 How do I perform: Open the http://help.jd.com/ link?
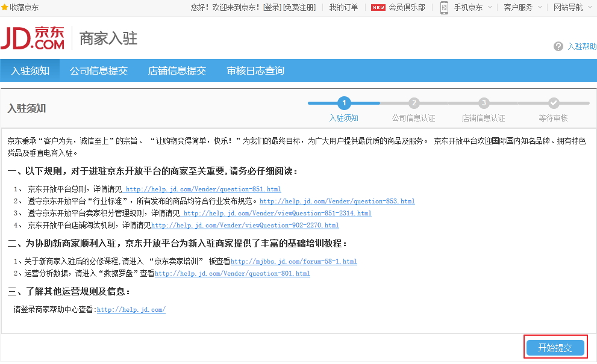pyautogui.click(x=131, y=310)
